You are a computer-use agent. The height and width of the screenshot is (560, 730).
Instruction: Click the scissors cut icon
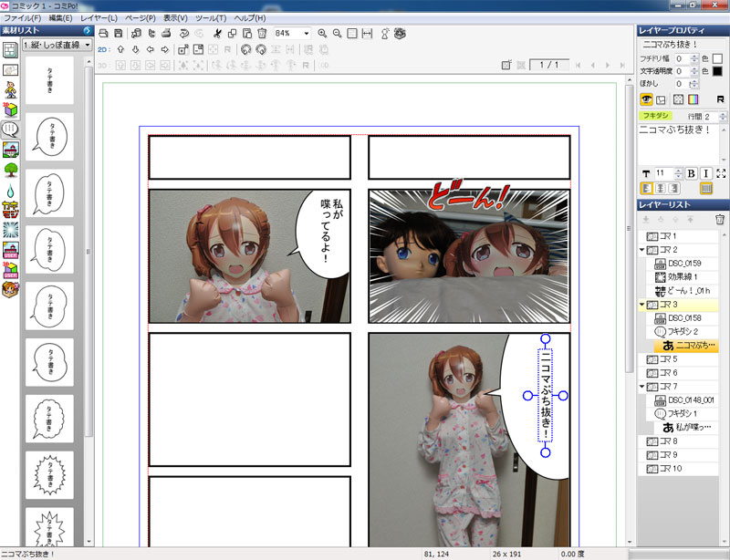(x=217, y=34)
